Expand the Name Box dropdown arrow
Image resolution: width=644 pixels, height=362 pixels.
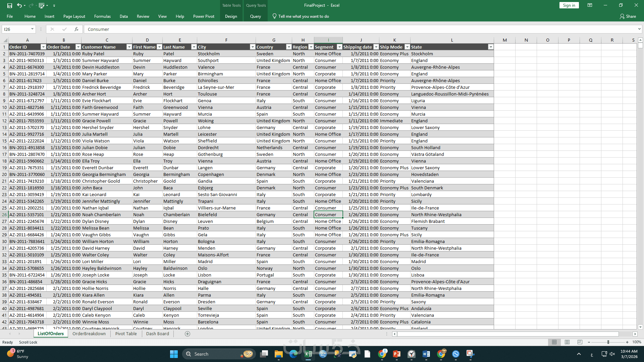point(32,29)
